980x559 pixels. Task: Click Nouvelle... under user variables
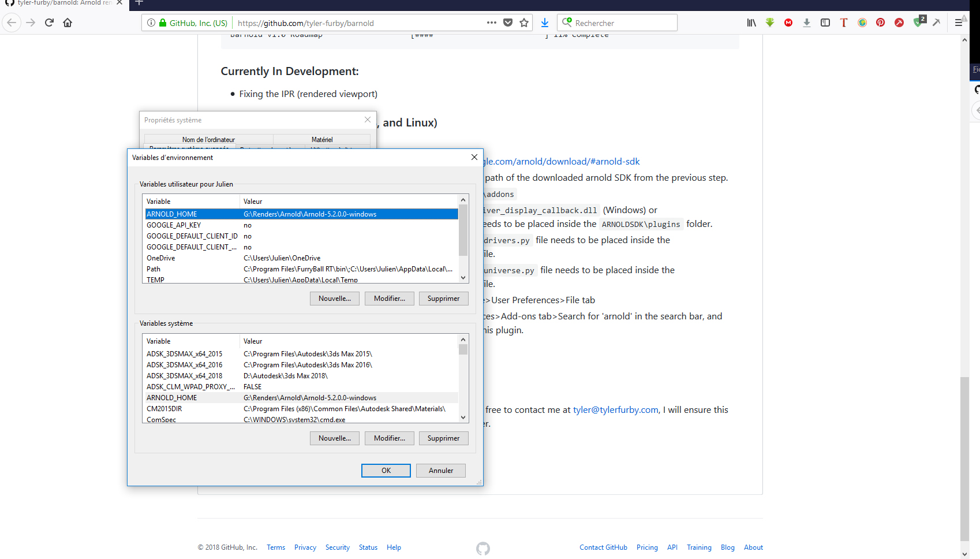335,299
